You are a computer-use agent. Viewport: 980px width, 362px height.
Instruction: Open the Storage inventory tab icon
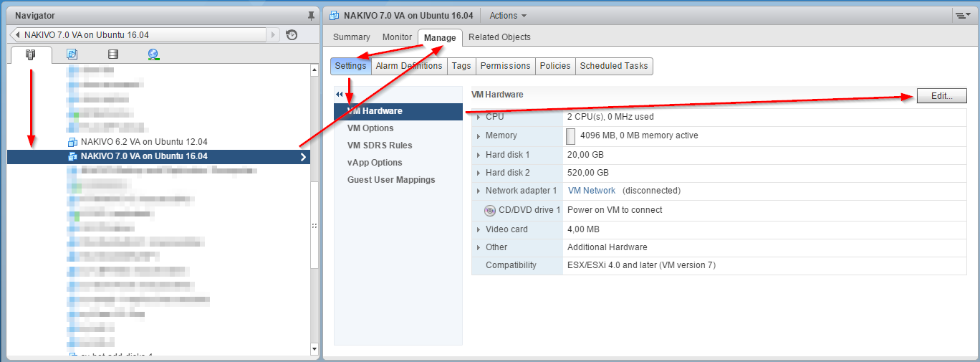pos(112,54)
